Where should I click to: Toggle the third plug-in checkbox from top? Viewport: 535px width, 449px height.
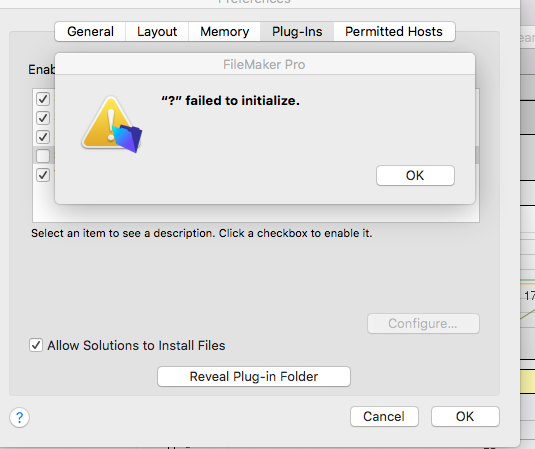coord(43,137)
